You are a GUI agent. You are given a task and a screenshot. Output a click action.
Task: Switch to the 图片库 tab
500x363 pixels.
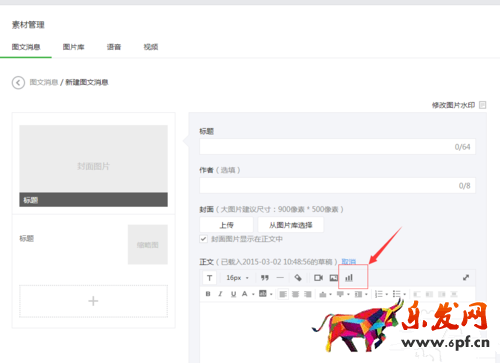[x=74, y=47]
